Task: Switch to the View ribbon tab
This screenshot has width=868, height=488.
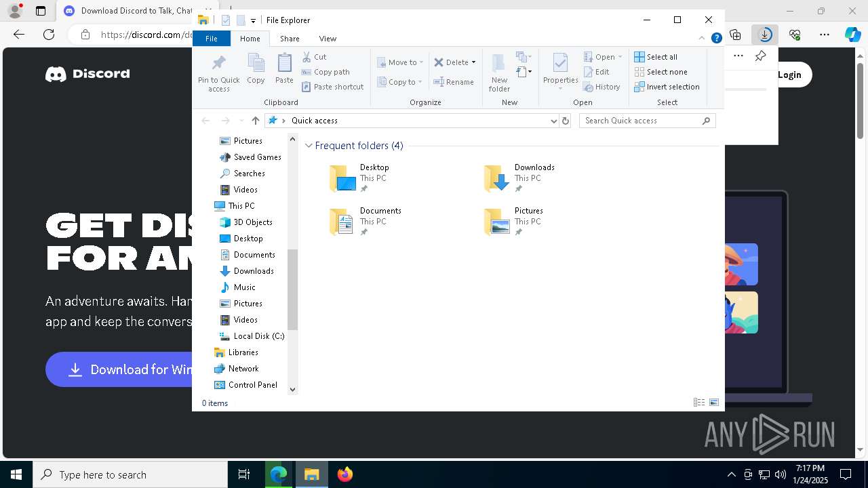Action: coord(328,39)
